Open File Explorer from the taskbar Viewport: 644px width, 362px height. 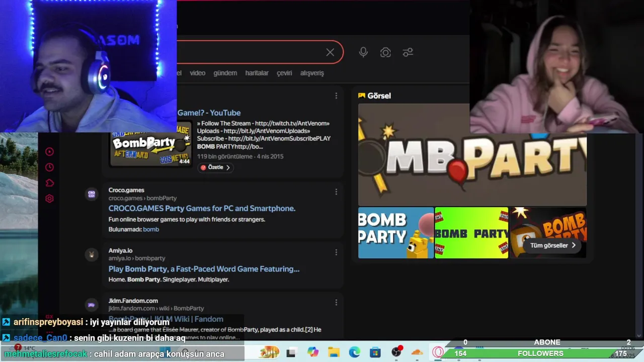(x=334, y=352)
